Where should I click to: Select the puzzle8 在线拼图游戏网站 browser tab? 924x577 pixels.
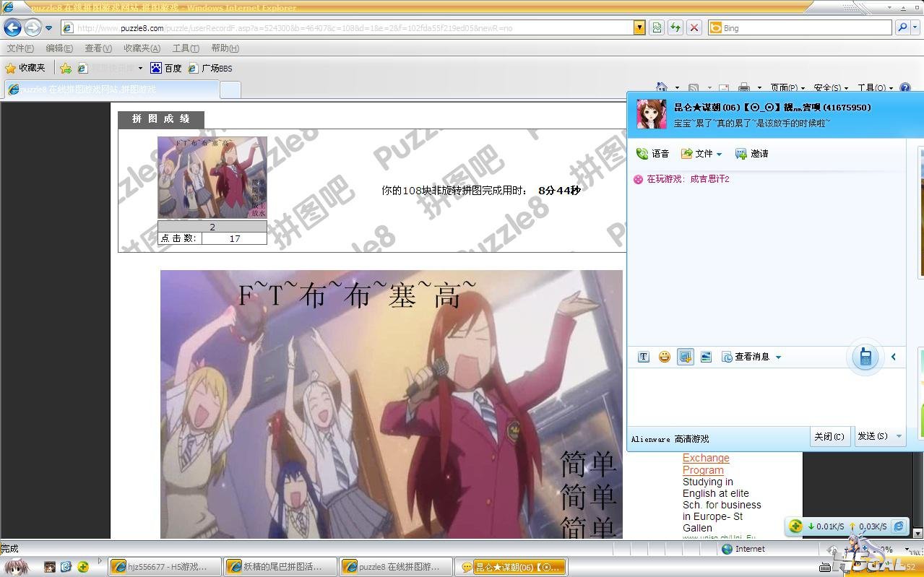[112, 90]
